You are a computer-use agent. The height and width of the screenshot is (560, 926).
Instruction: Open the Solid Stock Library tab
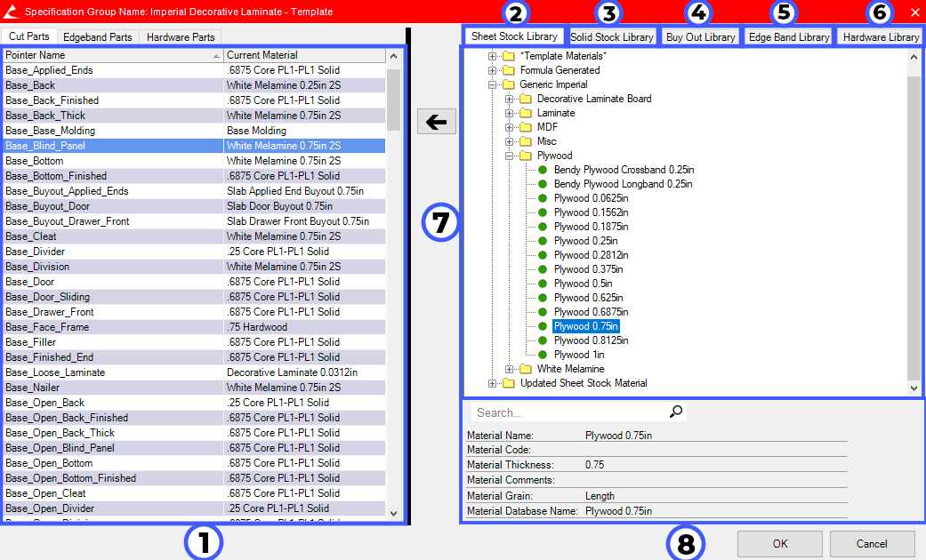tap(611, 37)
